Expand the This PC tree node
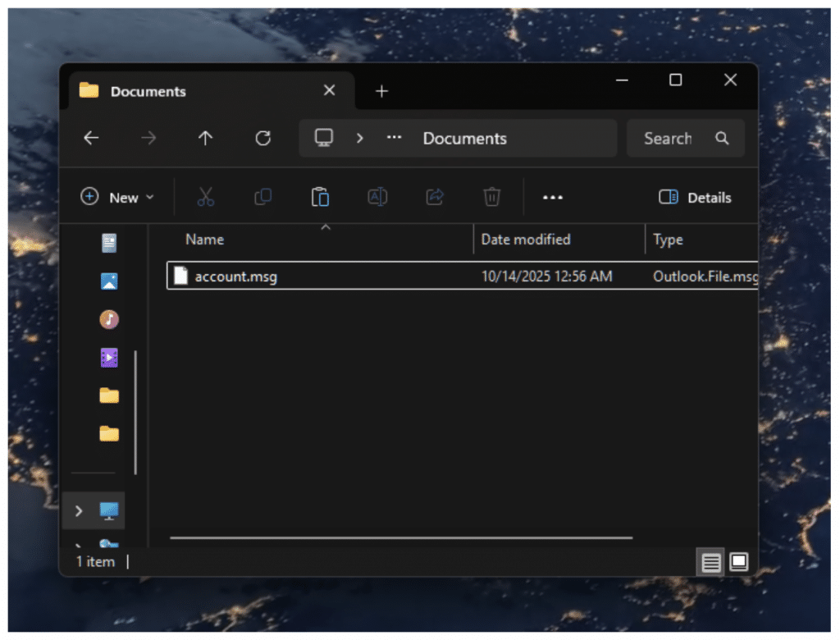Screen dimensions: 840x640 [79, 511]
